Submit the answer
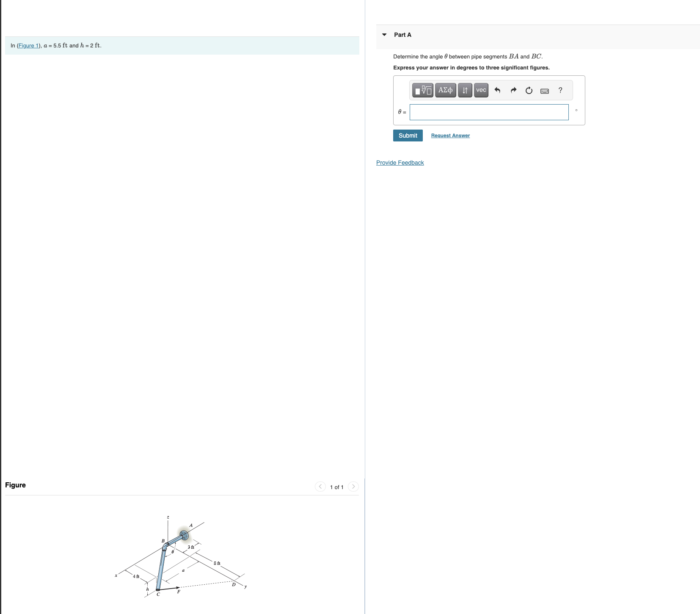This screenshot has height=614, width=700. [408, 136]
